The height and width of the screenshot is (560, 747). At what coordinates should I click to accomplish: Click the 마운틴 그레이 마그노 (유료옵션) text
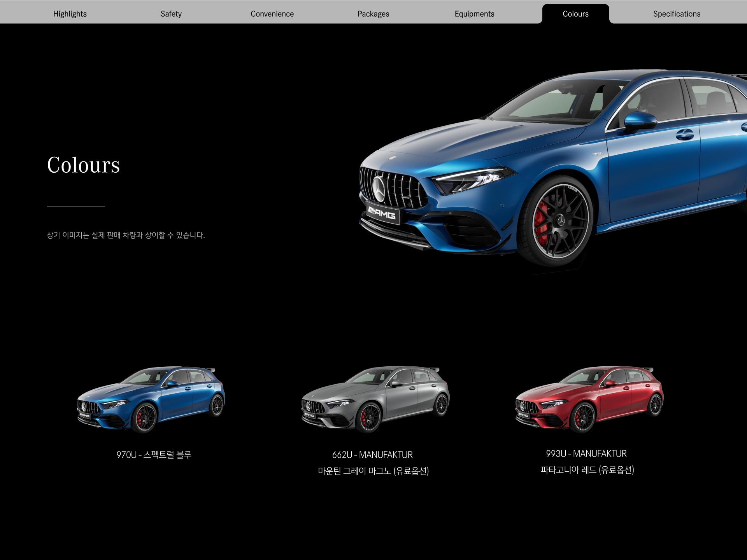[373, 471]
